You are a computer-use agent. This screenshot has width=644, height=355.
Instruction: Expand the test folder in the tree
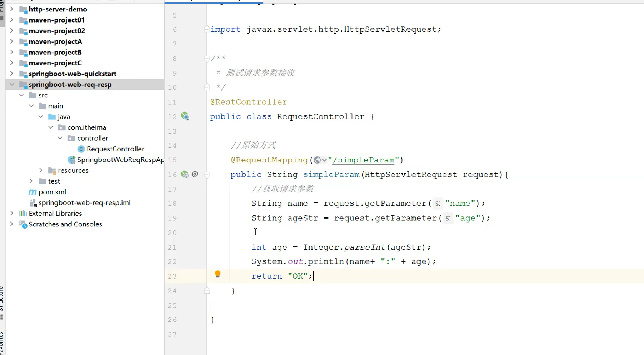(x=31, y=181)
